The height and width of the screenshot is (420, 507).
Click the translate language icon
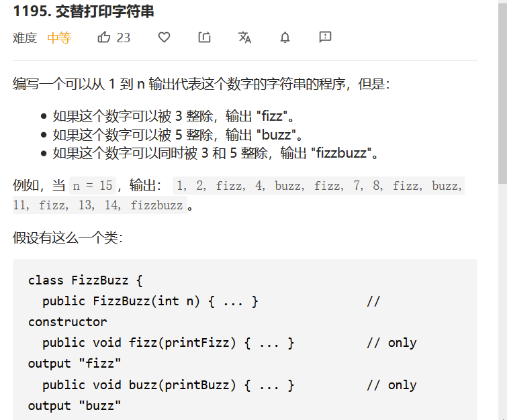(244, 38)
